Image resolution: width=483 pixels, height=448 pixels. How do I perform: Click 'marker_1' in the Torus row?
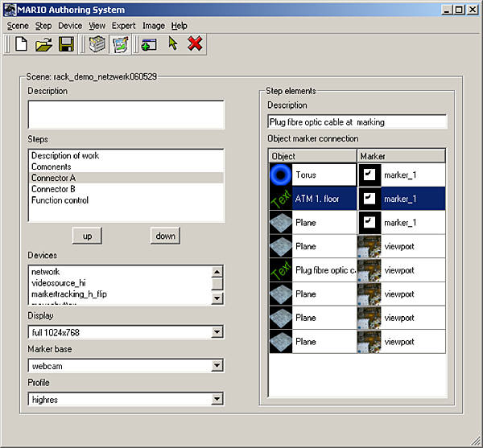coord(400,175)
